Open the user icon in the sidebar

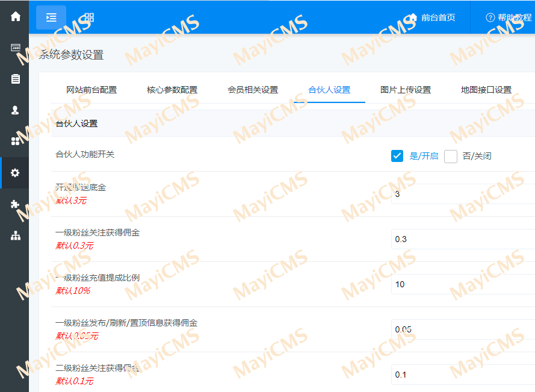(x=15, y=110)
